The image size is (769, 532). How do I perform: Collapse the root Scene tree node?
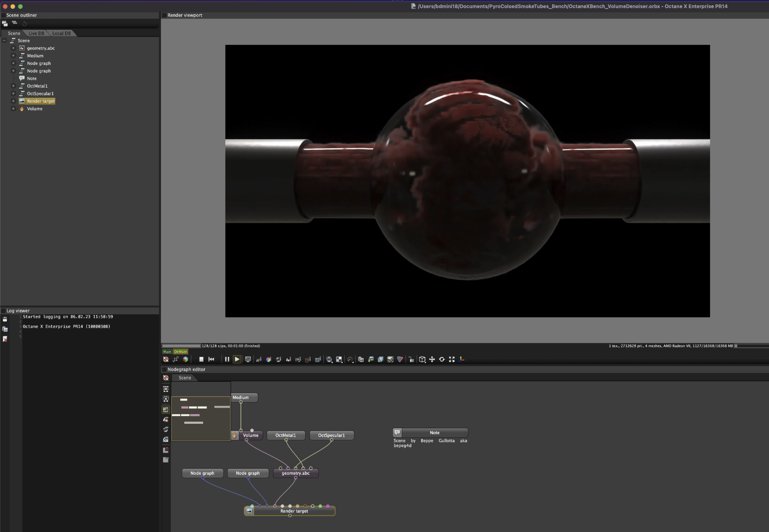(x=4, y=41)
